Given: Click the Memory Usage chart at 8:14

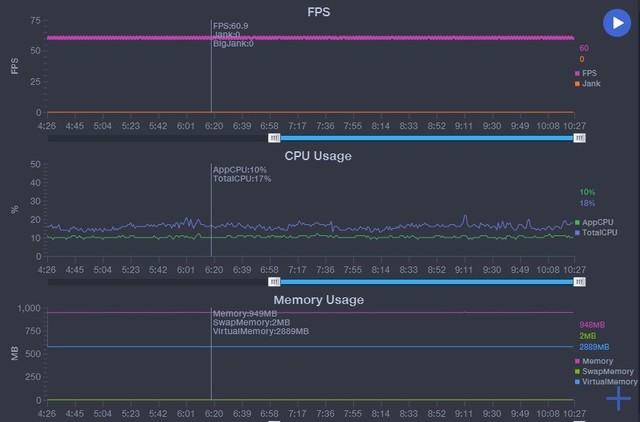Looking at the screenshot, I should [x=380, y=354].
